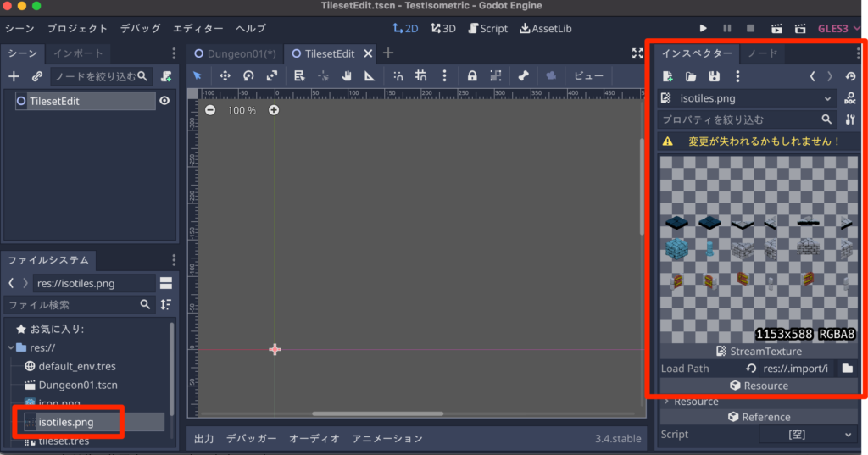Toggle distraction-free mode icon
Viewport: 868px width, 455px height.
[637, 53]
